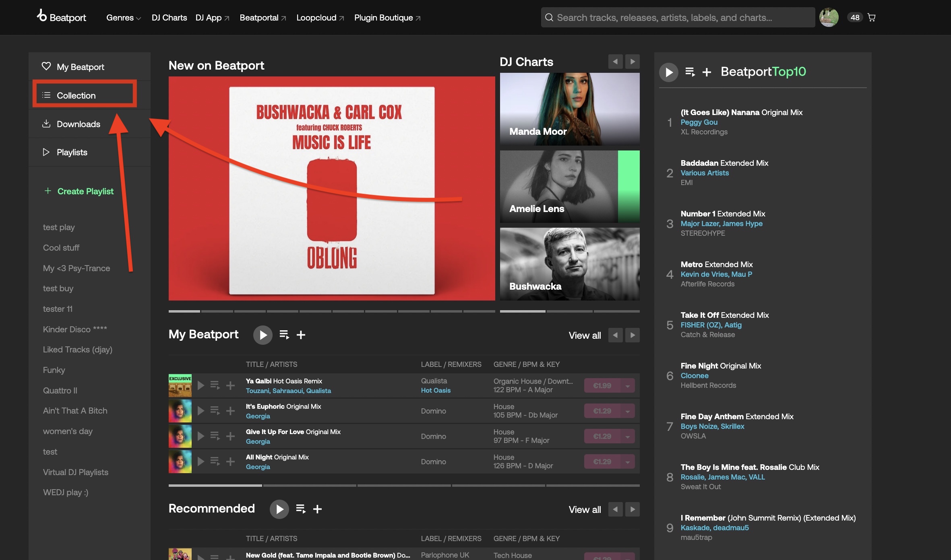Go to next Recommended page
The height and width of the screenshot is (560, 951).
(633, 509)
